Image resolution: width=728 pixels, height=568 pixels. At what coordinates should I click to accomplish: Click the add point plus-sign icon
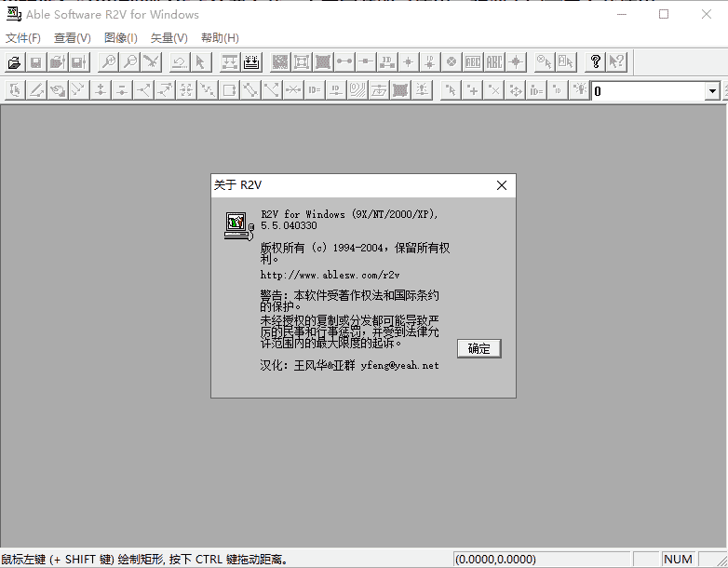473,90
